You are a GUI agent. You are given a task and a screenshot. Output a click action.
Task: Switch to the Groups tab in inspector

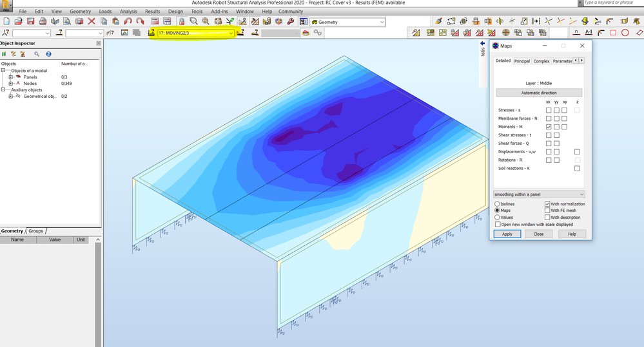(35, 231)
